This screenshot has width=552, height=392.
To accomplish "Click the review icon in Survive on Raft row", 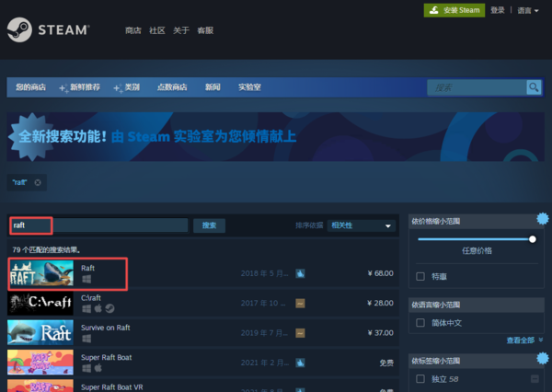I will pyautogui.click(x=300, y=333).
